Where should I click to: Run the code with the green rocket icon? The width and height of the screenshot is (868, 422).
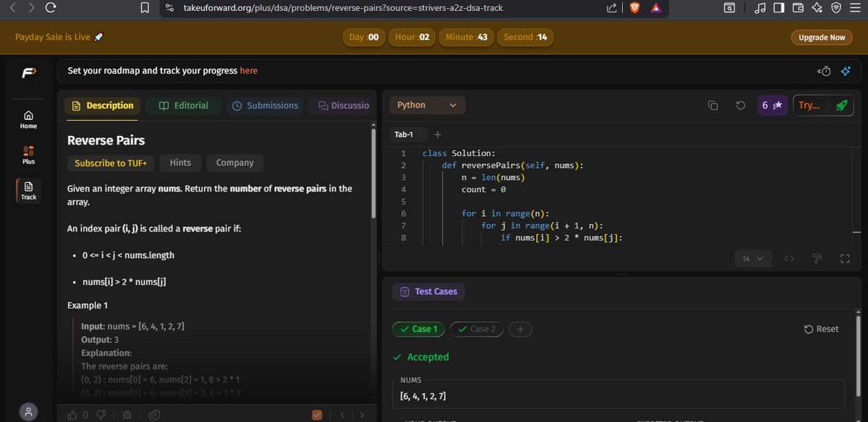tap(841, 105)
